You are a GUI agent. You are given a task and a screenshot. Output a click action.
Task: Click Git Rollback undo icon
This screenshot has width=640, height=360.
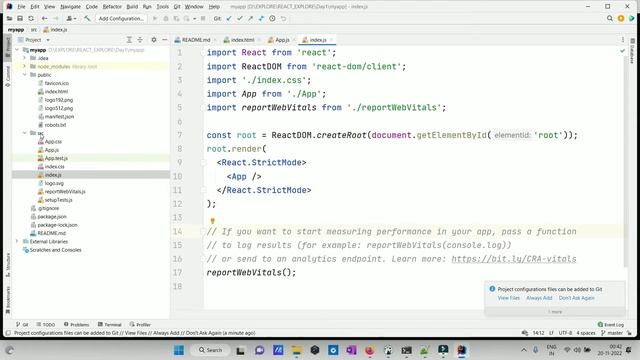pyautogui.click(x=283, y=18)
